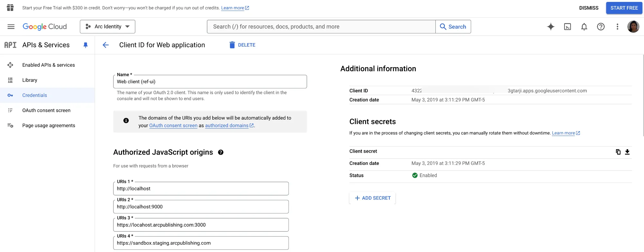Edit the Name field Web client (ref-ui)
Image resolution: width=644 pixels, height=252 pixels.
point(210,82)
